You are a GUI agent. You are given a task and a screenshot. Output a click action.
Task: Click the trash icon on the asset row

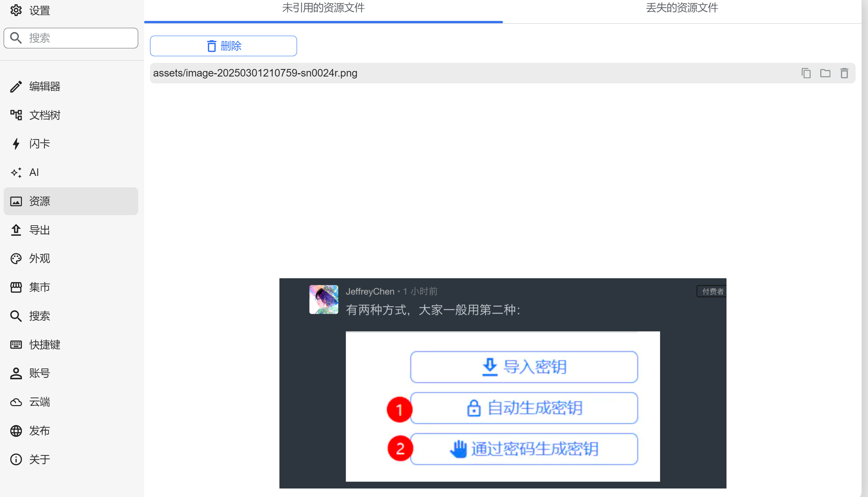click(844, 73)
